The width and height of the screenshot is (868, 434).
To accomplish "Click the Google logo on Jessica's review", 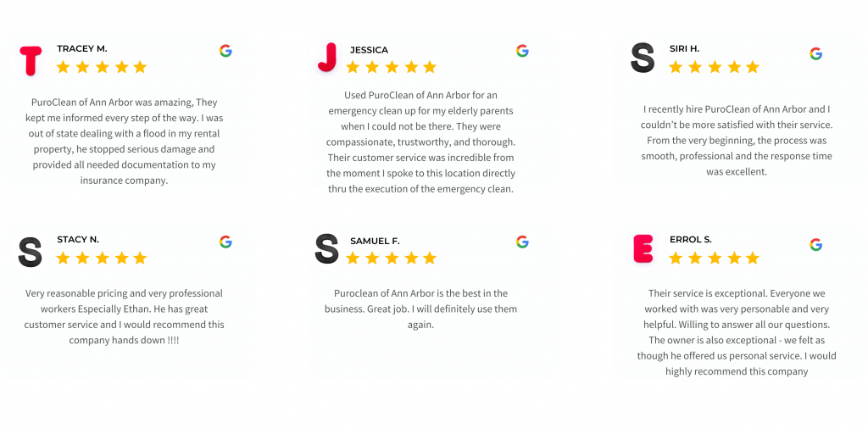I will point(522,51).
